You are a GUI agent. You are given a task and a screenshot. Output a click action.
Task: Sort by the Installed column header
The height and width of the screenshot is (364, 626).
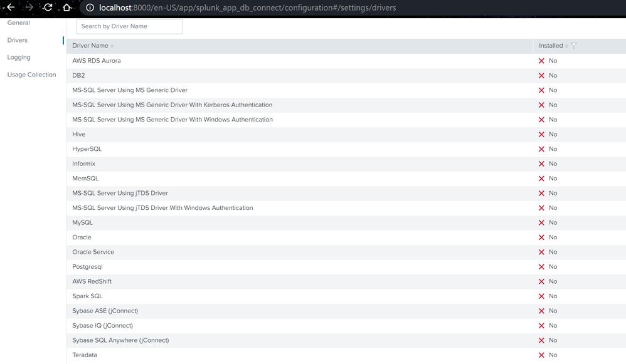[553, 46]
